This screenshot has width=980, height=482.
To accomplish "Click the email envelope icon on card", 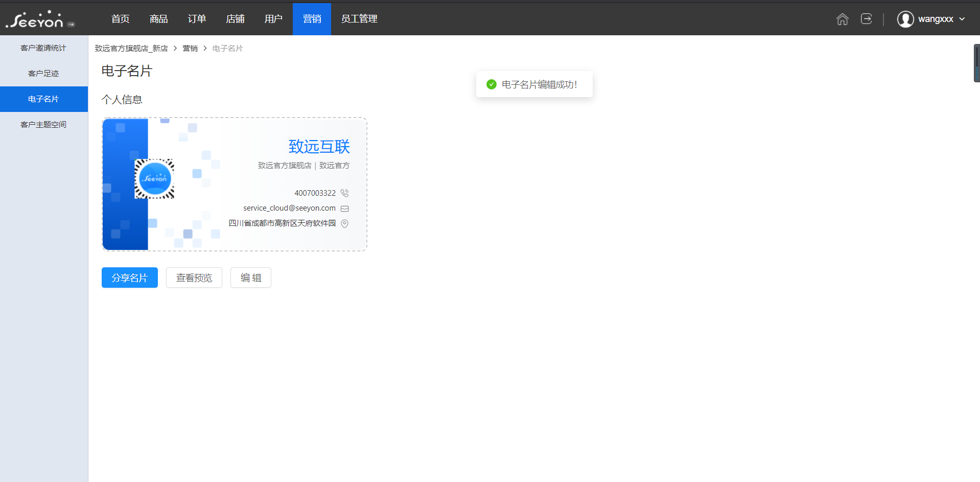I will pyautogui.click(x=345, y=209).
